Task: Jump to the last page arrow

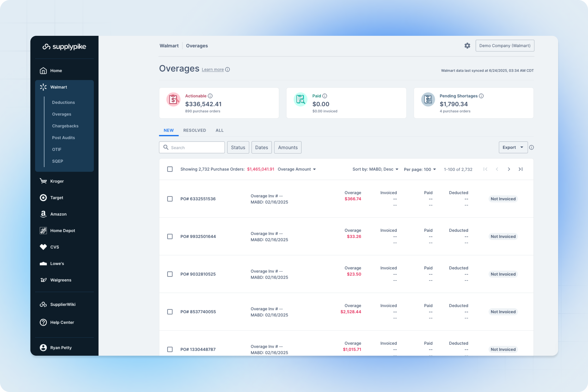Action: 521,169
